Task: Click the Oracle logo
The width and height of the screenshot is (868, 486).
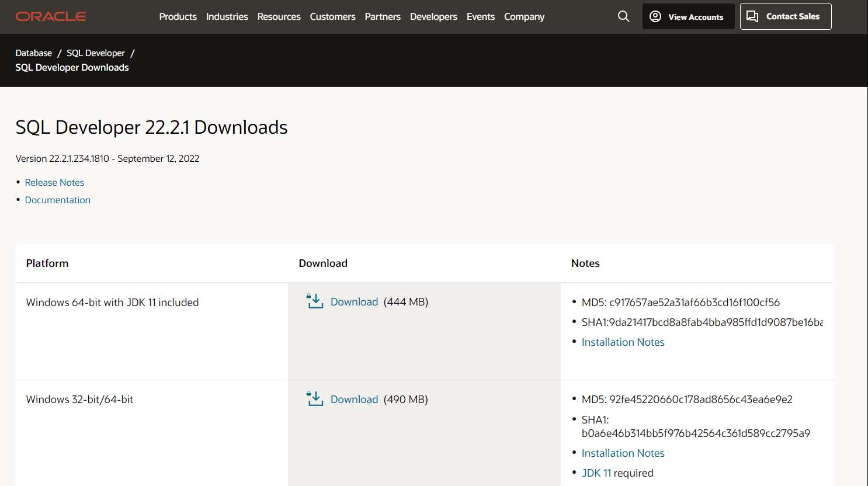Action: pos(51,16)
